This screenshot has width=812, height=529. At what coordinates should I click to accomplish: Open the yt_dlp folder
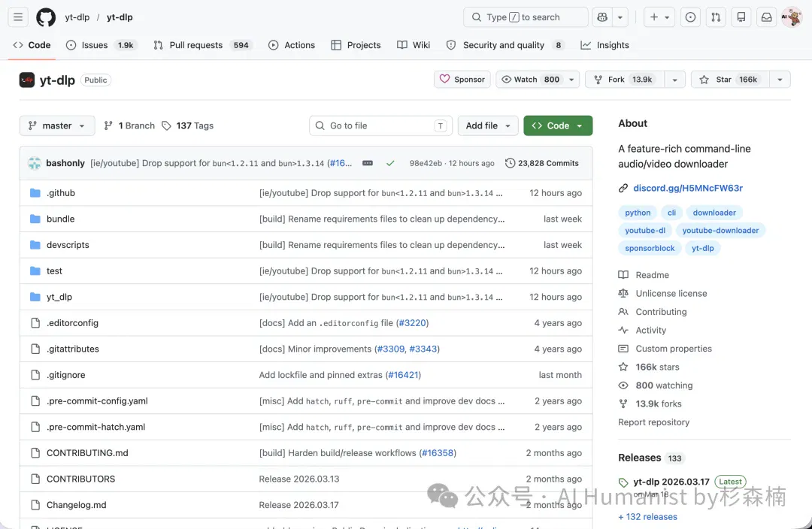[59, 297]
